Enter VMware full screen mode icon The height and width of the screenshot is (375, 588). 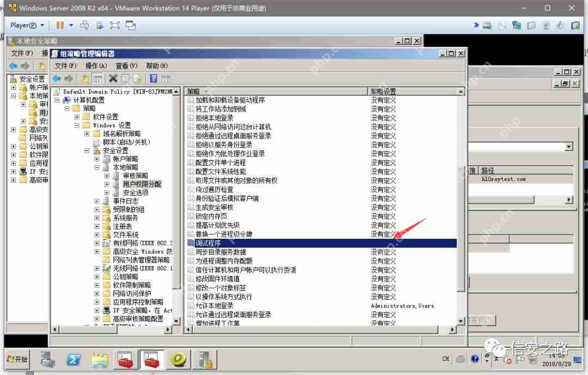115,25
